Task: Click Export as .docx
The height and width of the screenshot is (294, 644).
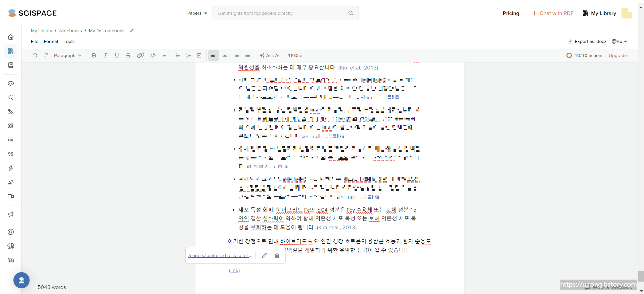Action: 587,41
